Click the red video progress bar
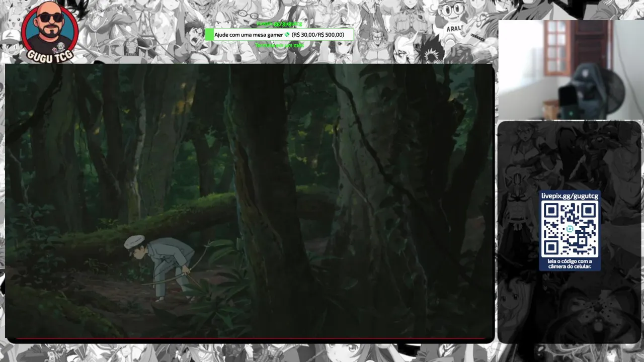Screen dimensions: 644x362 (250, 338)
